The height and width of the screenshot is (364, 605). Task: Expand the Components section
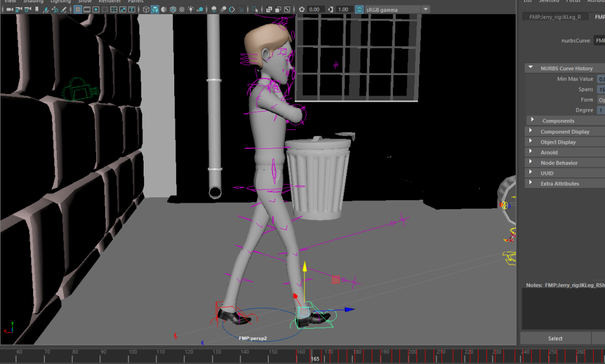532,120
